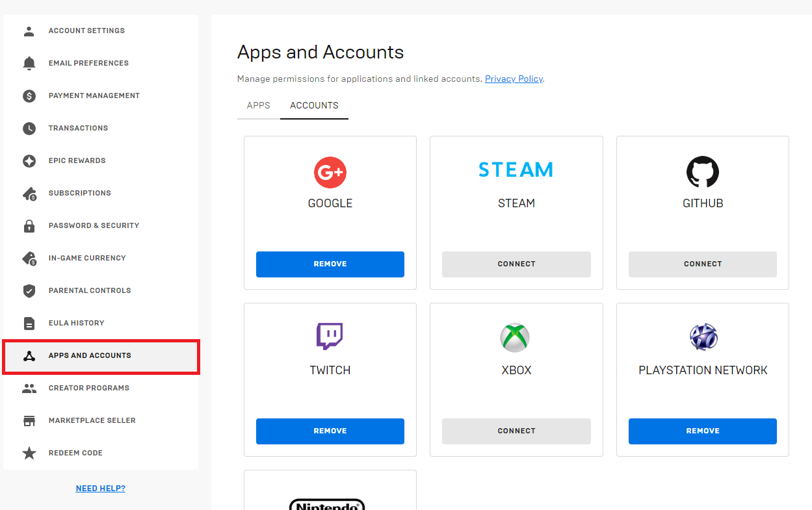
Task: Open the Subscriptions menu item
Action: pyautogui.click(x=79, y=193)
